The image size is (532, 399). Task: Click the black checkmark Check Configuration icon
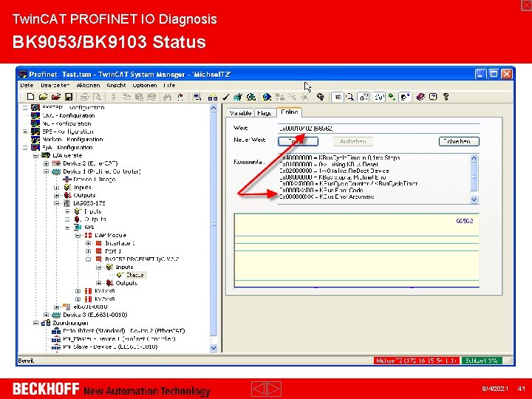(x=225, y=98)
